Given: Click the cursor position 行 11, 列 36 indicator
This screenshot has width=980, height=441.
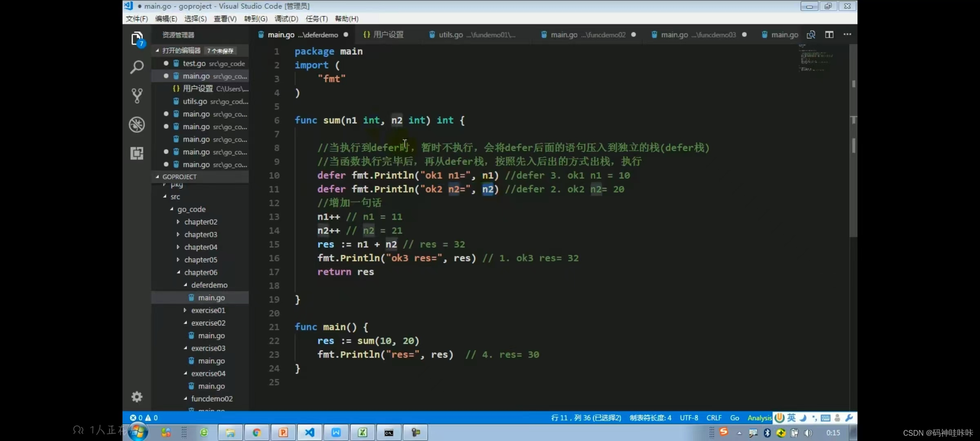Looking at the screenshot, I should click(x=586, y=418).
